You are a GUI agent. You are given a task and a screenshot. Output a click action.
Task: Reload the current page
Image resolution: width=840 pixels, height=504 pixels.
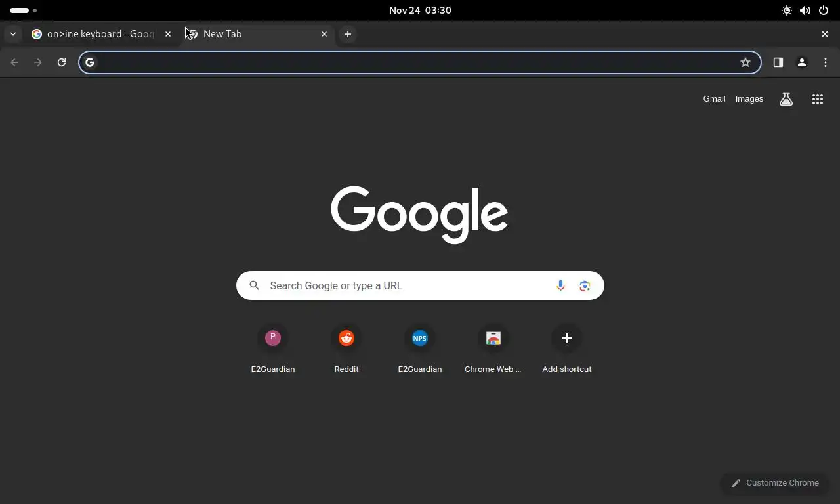coord(62,62)
